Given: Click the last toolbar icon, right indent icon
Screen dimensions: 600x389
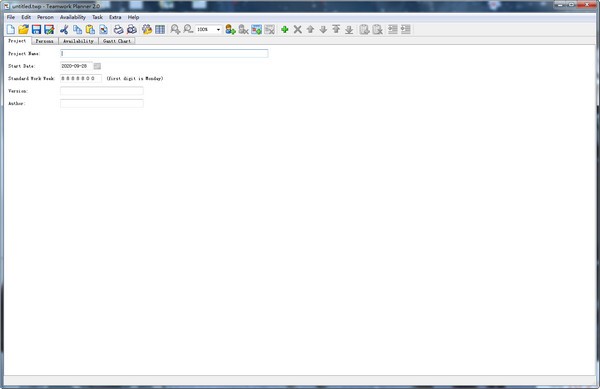Looking at the screenshot, I should point(406,29).
